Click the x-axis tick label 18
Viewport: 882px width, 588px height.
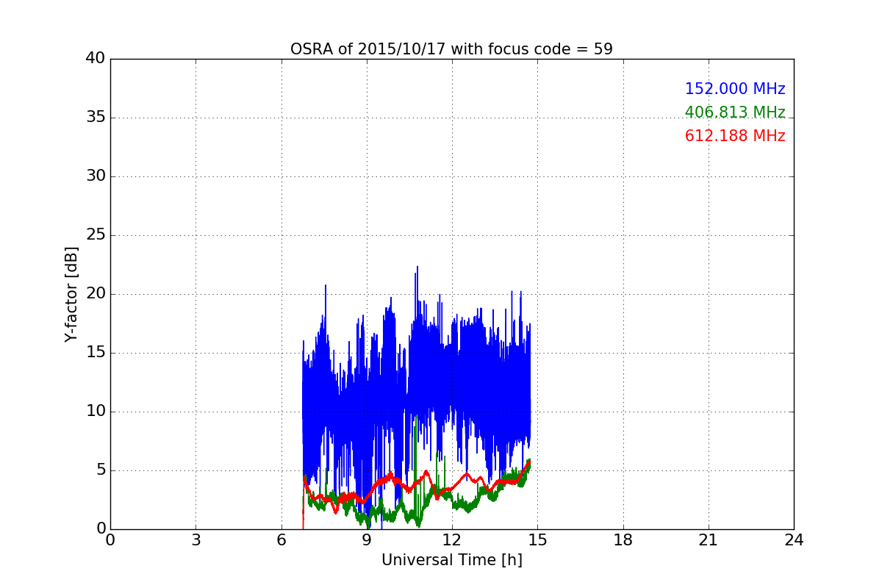click(623, 540)
